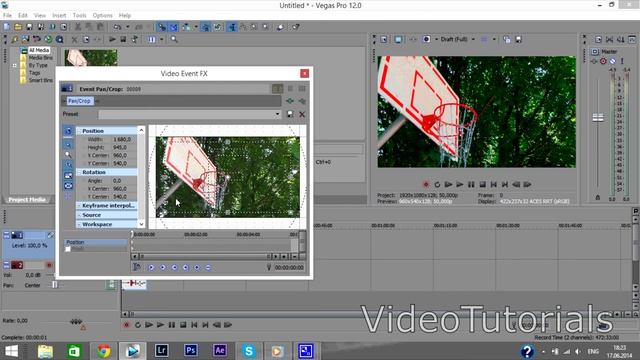This screenshot has width=640, height=360.
Task: Click the Plug-In Chain icon in Video Event FX
Action: click(x=290, y=101)
